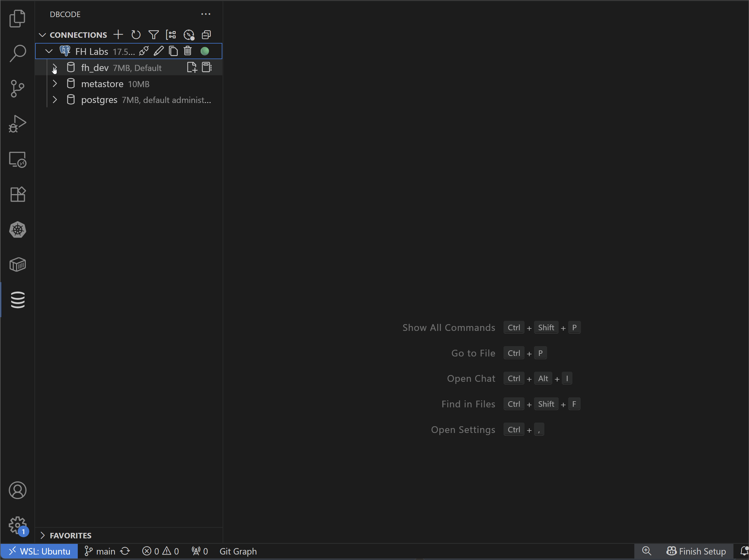This screenshot has height=560, width=749.
Task: Duplicate FH Labs connection
Action: point(173,51)
